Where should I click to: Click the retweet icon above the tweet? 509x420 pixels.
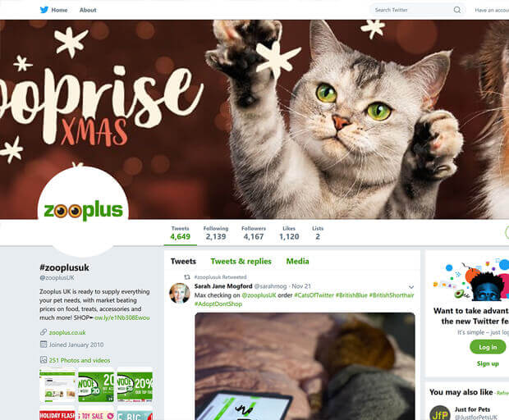(x=187, y=277)
